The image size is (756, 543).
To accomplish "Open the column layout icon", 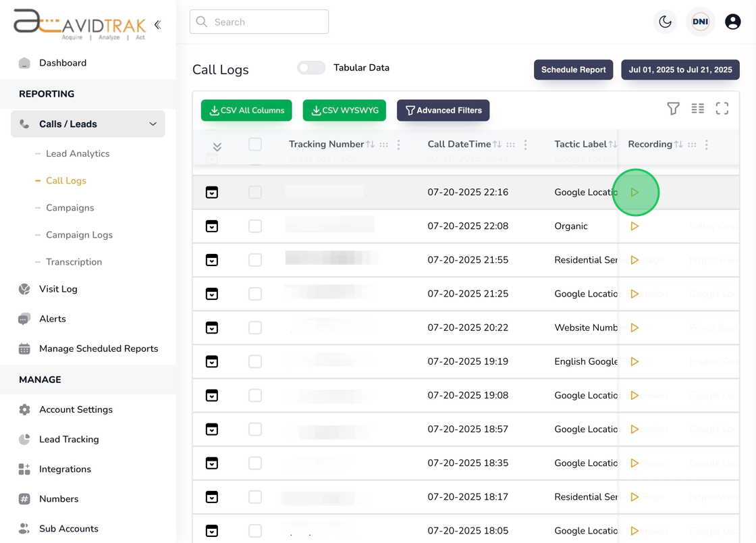I will pyautogui.click(x=698, y=109).
